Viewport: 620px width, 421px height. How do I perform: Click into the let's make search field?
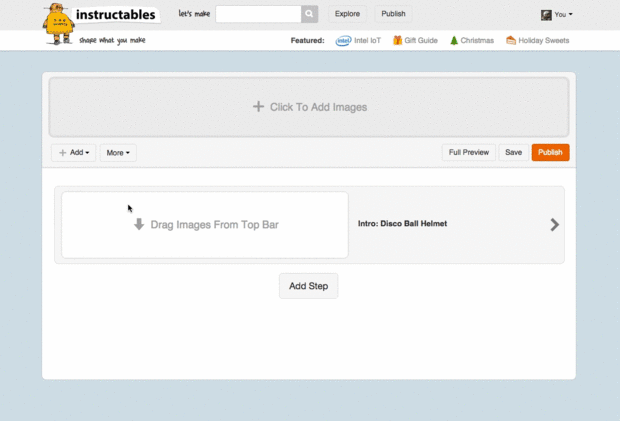tap(258, 14)
